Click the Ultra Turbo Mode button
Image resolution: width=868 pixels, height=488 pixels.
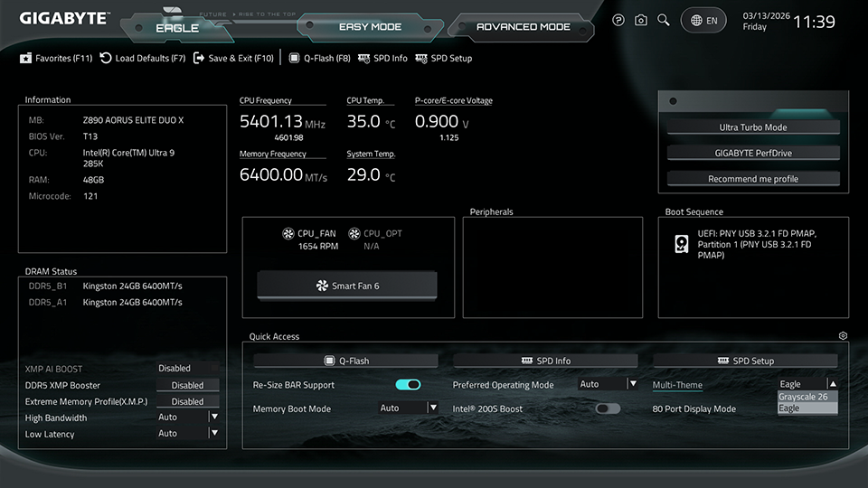click(753, 127)
